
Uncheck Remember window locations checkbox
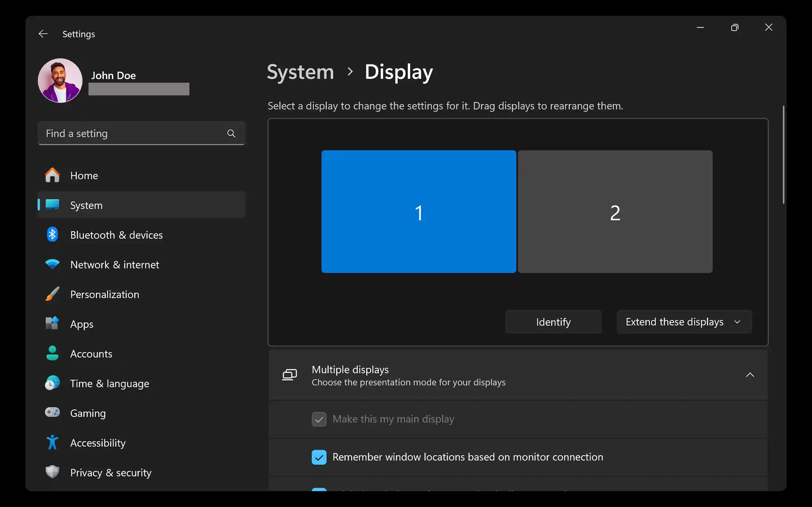tap(319, 457)
